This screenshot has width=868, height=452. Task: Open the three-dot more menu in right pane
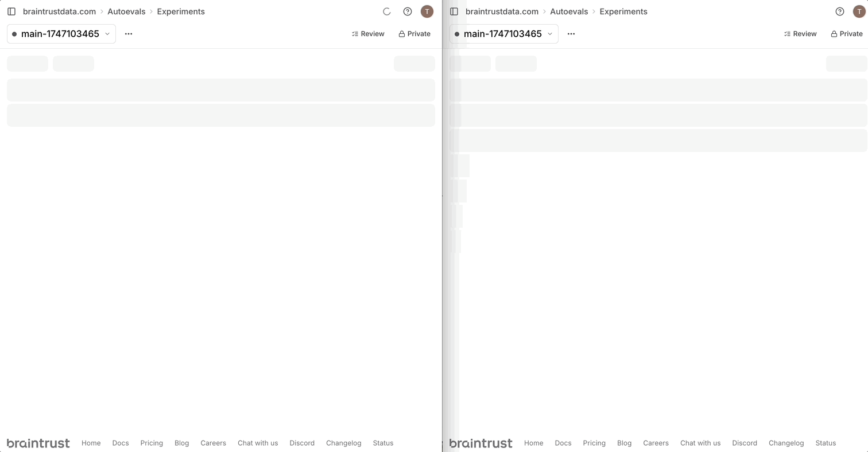[571, 34]
